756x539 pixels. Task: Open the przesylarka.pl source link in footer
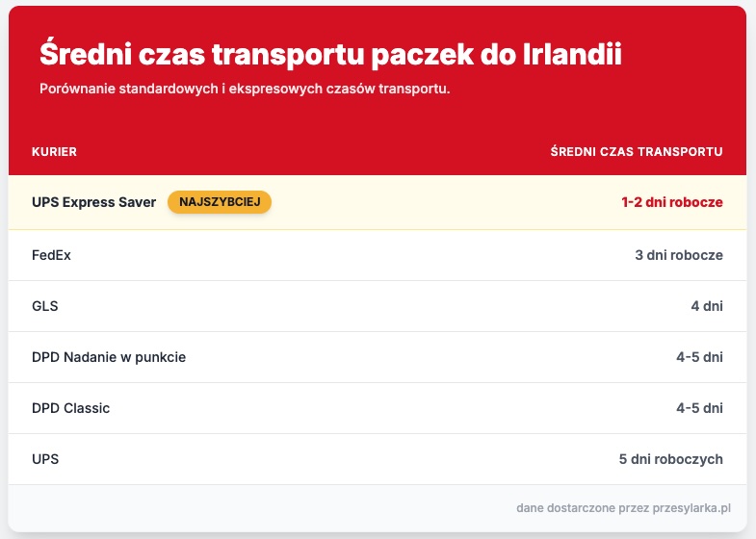click(689, 508)
